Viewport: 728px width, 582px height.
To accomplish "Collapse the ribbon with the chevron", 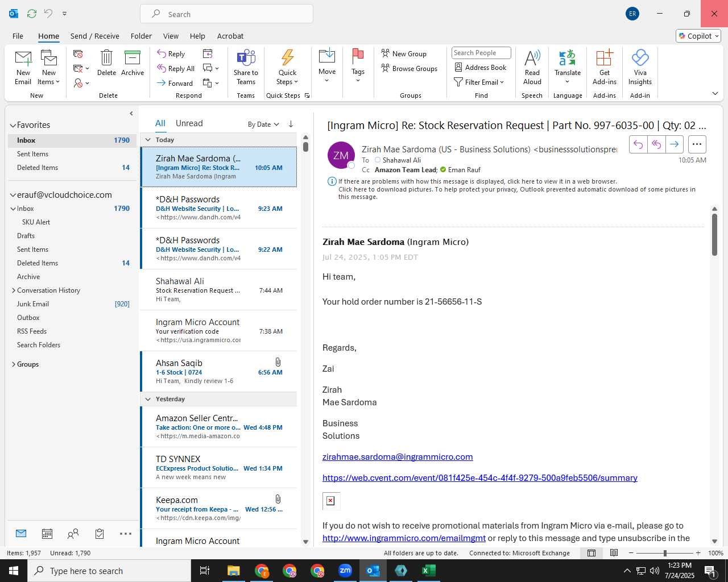I will (715, 93).
